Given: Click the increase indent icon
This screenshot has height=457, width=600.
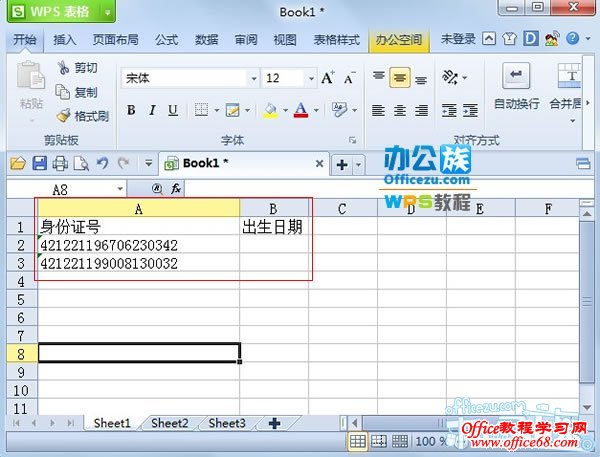Looking at the screenshot, I should click(x=470, y=110).
